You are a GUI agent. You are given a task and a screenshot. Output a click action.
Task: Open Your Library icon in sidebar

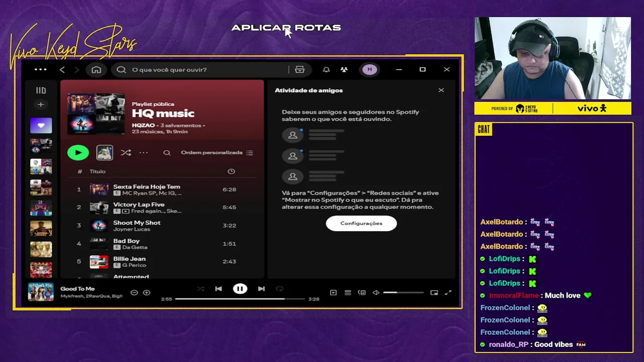coord(41,90)
